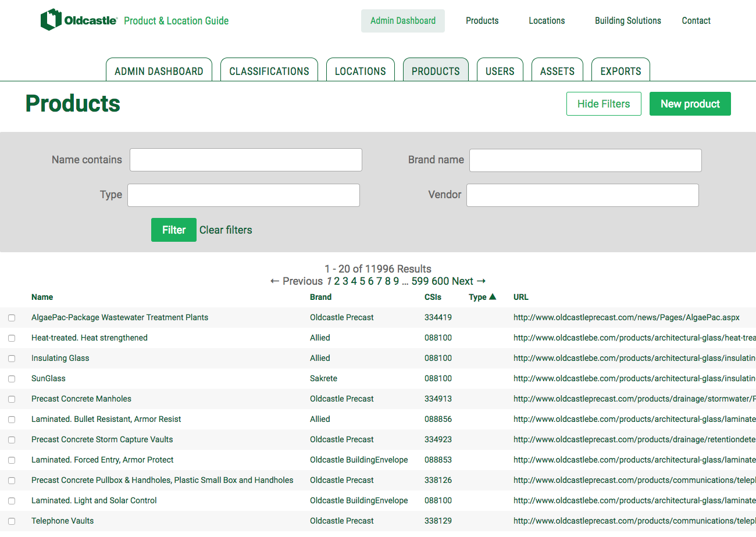This screenshot has height=537, width=756.
Task: Open Locations in the top navigation
Action: pos(547,21)
